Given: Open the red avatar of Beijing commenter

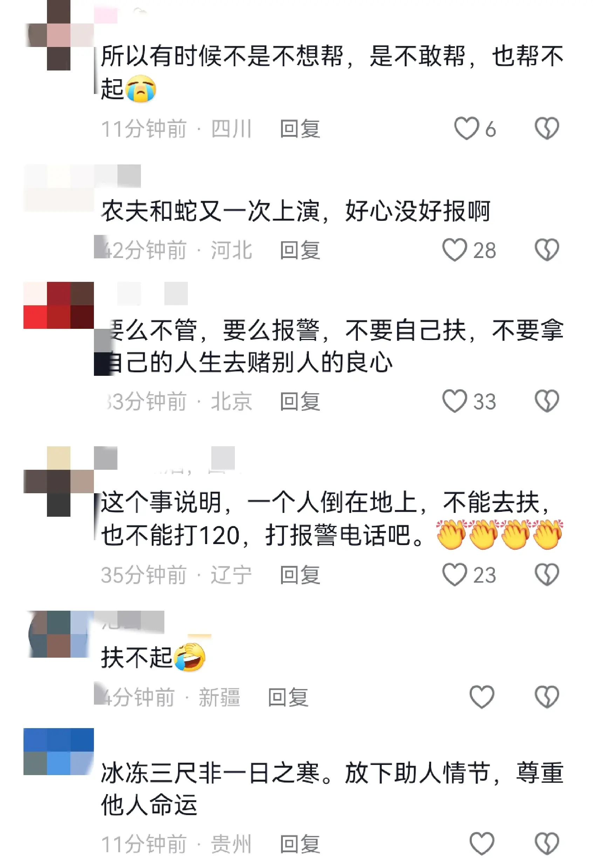Looking at the screenshot, I should [59, 305].
